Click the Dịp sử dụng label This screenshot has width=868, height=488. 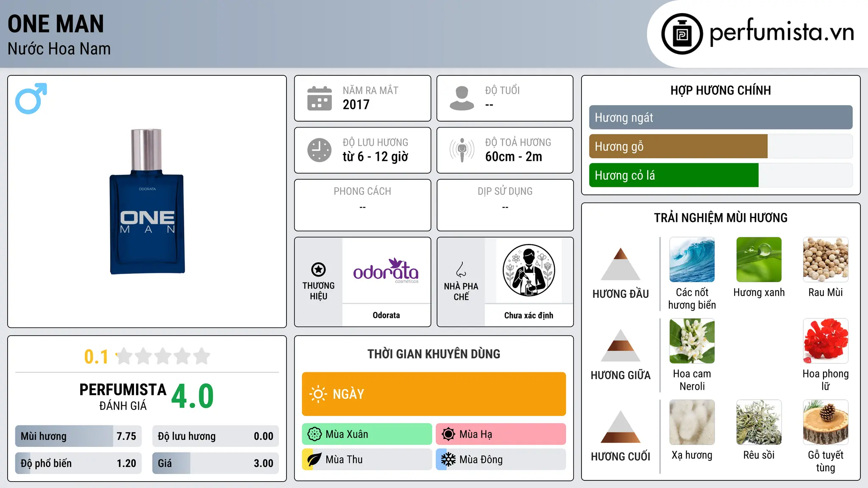point(505,191)
